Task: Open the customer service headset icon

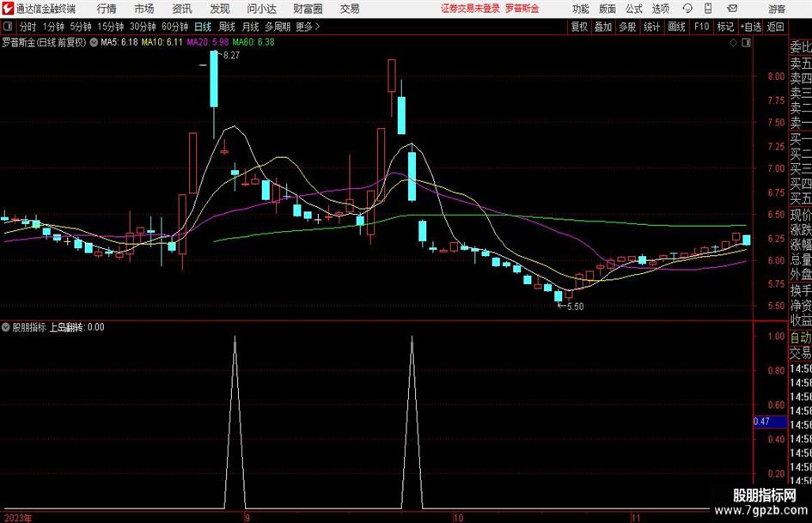Action: (x=687, y=9)
